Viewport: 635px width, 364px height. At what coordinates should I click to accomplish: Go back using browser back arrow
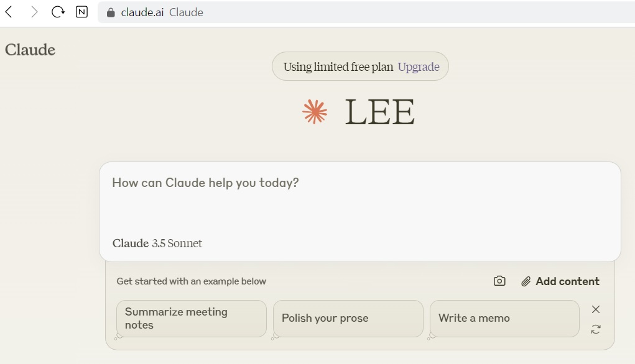9,12
